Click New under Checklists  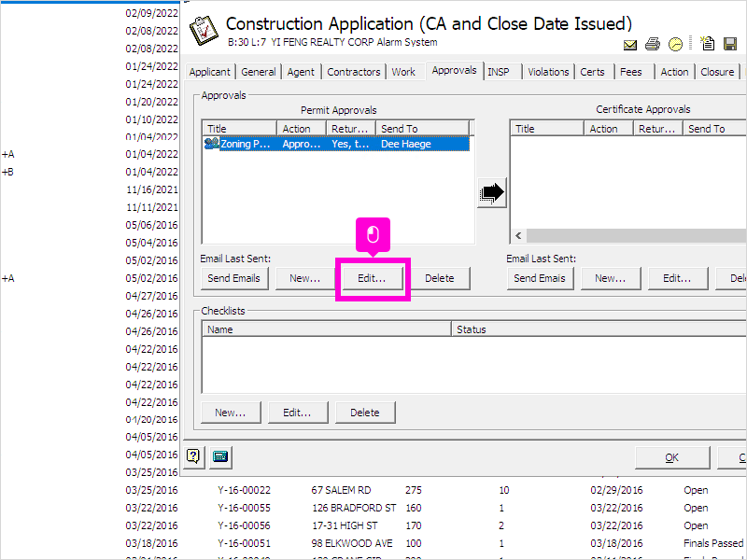point(231,413)
